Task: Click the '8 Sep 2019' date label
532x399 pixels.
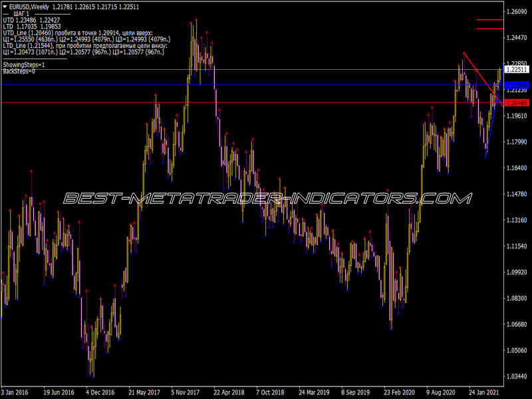Action: 356,392
